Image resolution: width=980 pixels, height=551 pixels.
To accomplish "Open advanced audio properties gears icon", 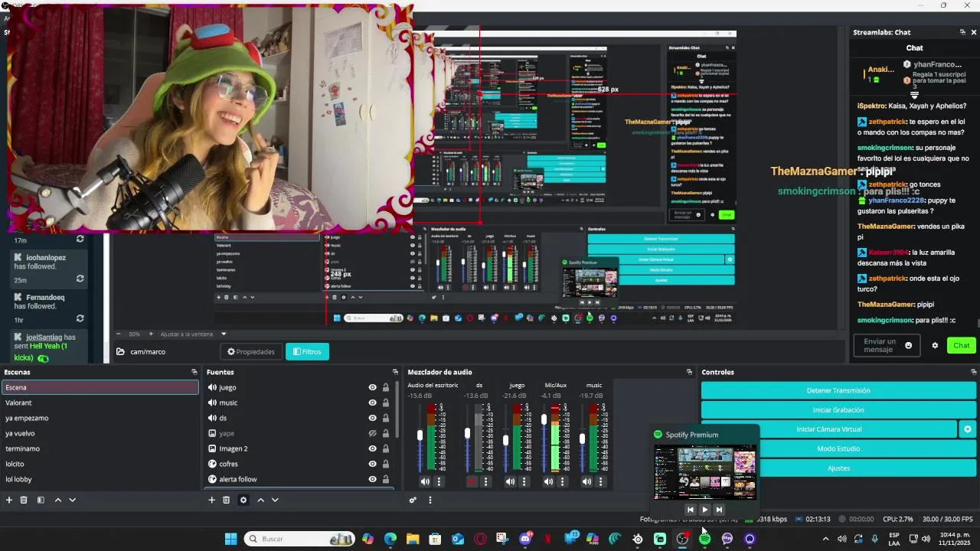I will point(413,500).
